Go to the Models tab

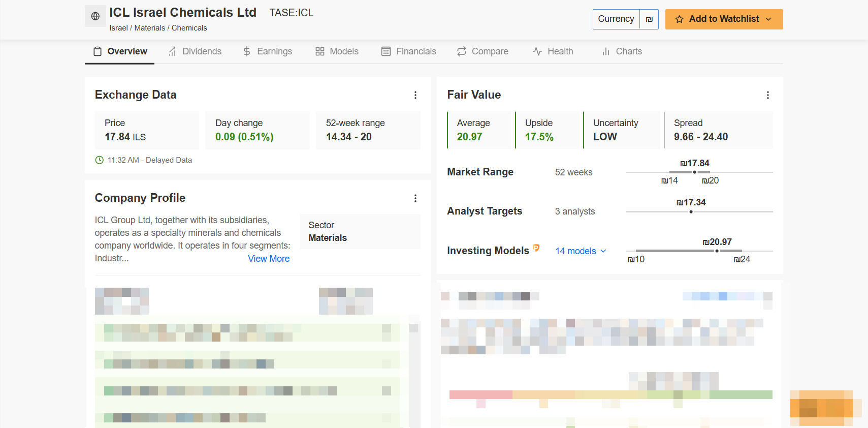pyautogui.click(x=337, y=51)
